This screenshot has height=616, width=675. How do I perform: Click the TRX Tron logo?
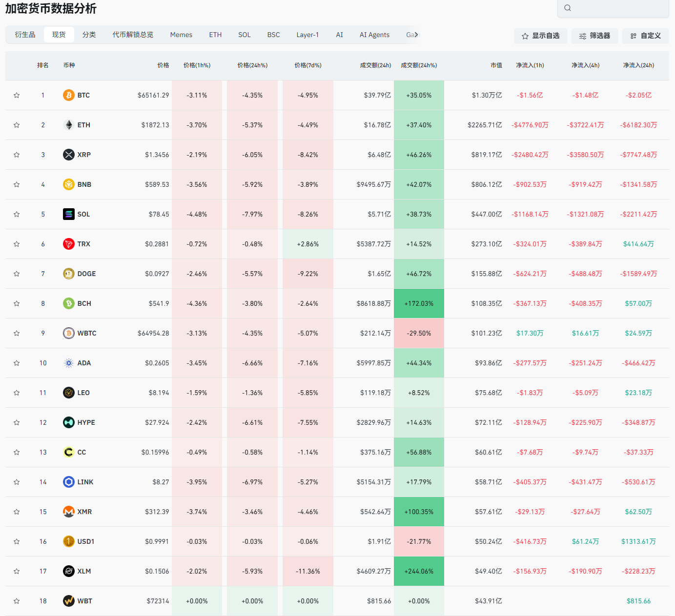pyautogui.click(x=69, y=244)
